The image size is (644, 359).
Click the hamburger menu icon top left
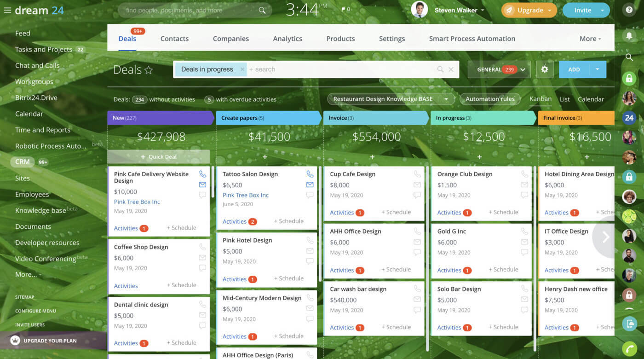[x=7, y=10]
